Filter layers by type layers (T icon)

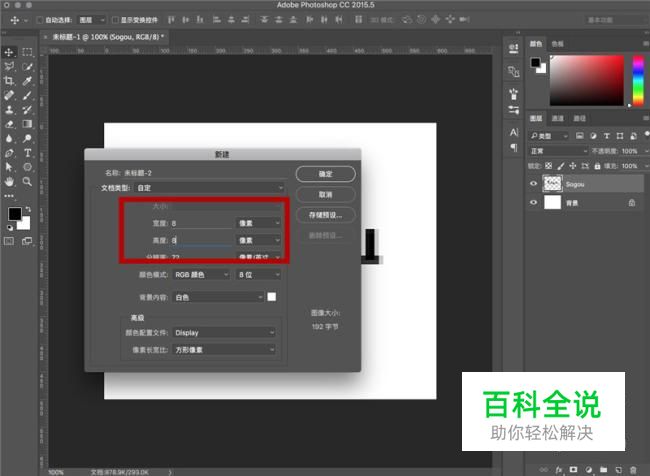pyautogui.click(x=606, y=136)
